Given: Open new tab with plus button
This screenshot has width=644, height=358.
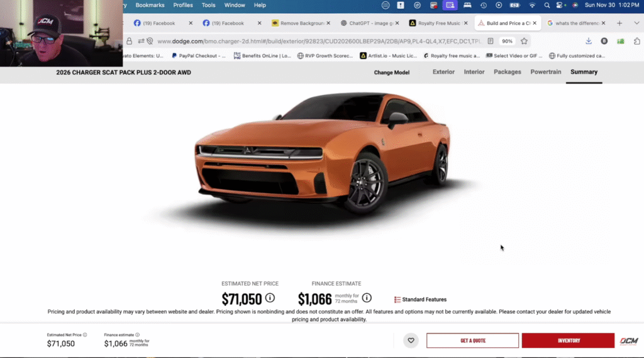Looking at the screenshot, I should 619,23.
